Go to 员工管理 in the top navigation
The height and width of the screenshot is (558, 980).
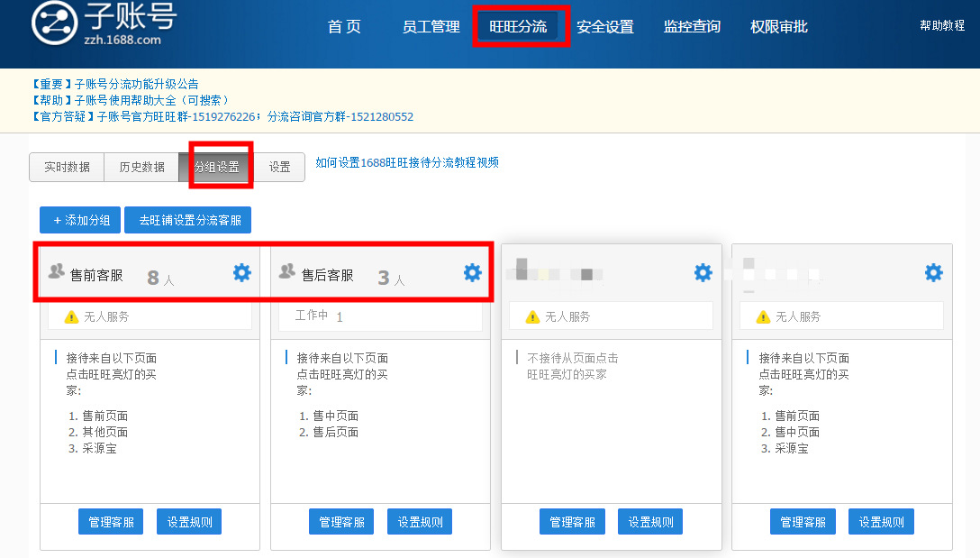(x=431, y=27)
